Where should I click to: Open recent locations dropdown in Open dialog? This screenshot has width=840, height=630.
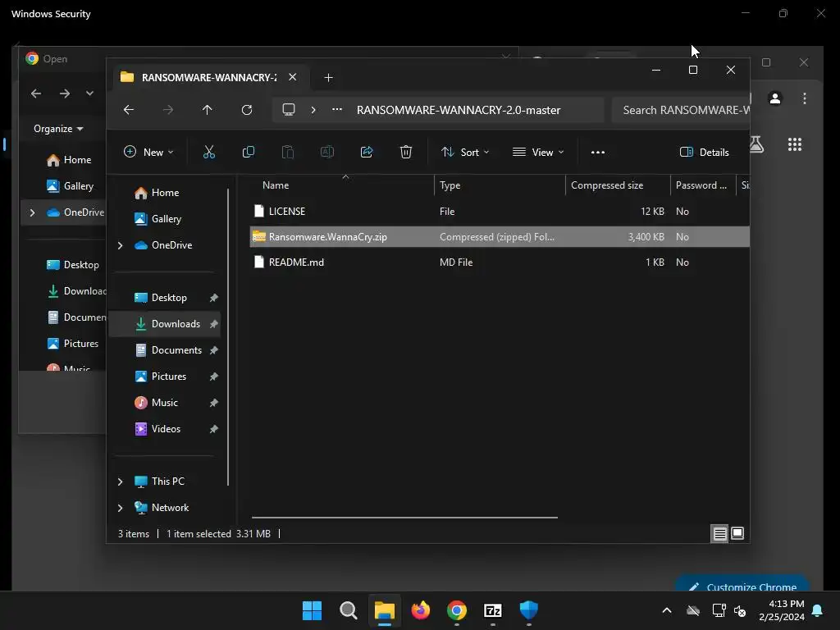(x=89, y=94)
